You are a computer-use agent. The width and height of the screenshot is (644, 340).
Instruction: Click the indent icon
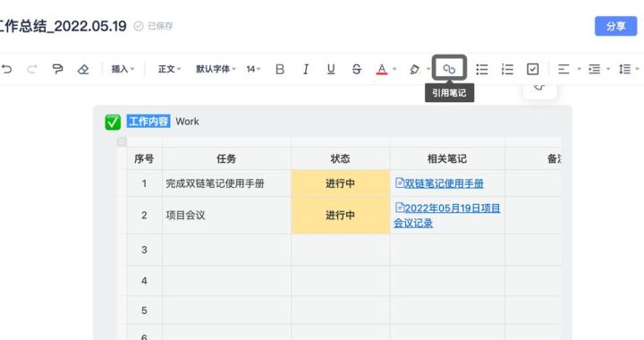click(594, 69)
